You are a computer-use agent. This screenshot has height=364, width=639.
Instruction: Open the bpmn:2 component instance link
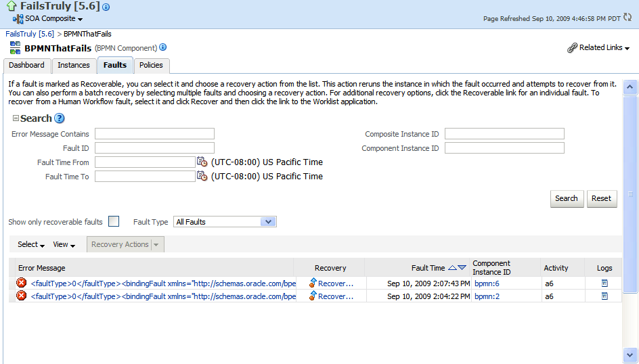[487, 296]
